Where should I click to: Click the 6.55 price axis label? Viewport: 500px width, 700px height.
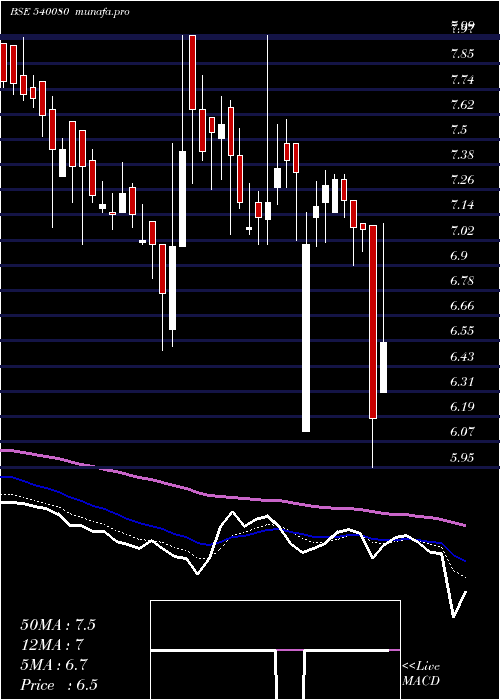coord(462,331)
